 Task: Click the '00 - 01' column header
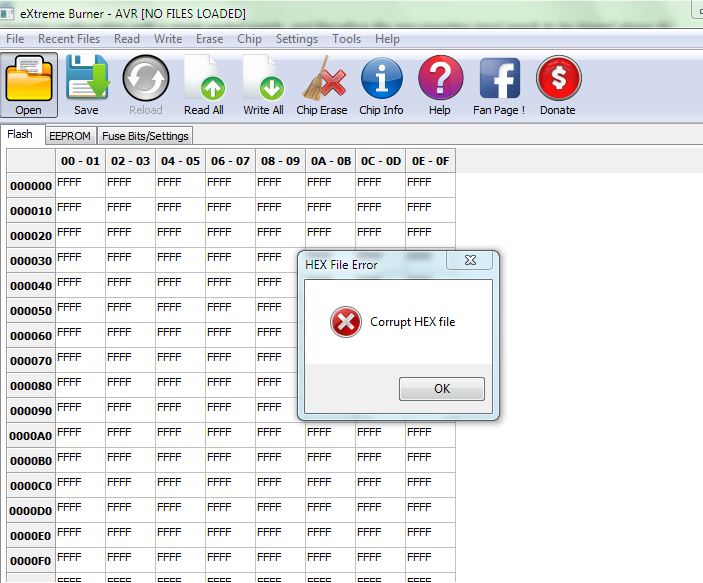80,161
